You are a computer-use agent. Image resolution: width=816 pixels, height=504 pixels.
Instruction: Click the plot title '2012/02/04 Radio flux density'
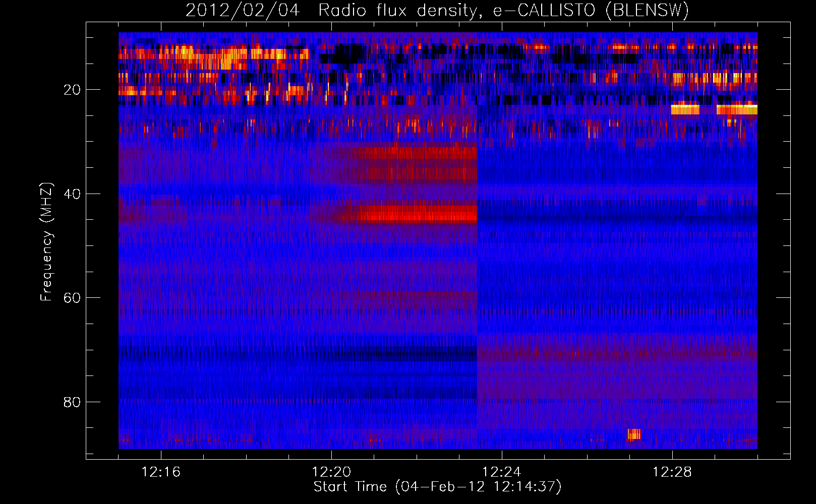pos(437,10)
